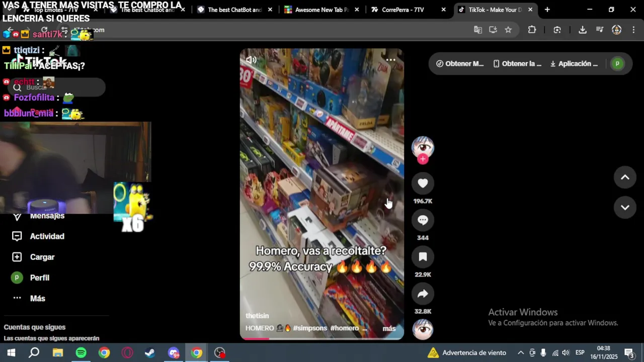Open Opera GX from taskbar
This screenshot has width=644, height=362.
127,353
